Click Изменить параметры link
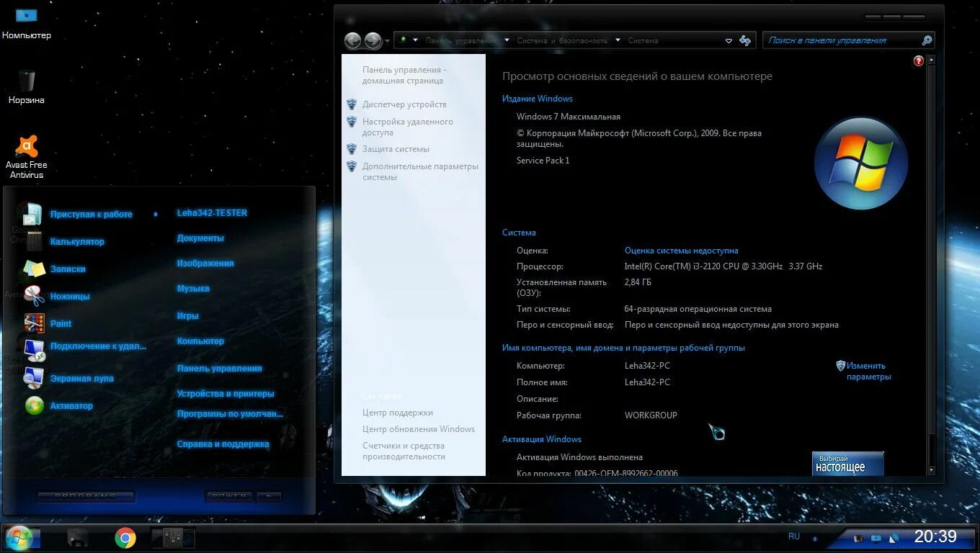 tap(868, 372)
